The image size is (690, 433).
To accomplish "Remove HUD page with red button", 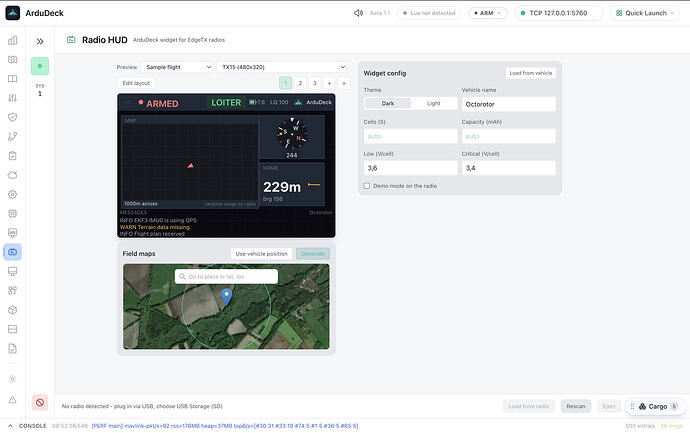I will click(x=344, y=83).
